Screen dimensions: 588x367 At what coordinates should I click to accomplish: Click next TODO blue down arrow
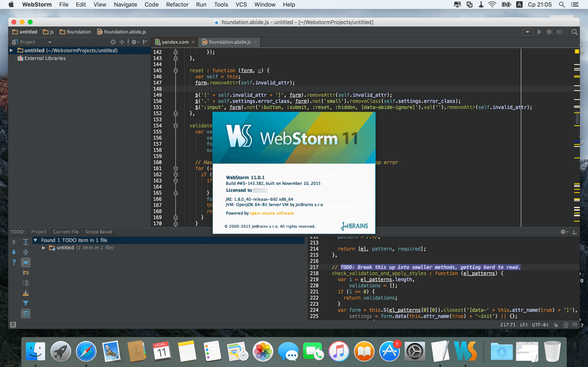click(x=14, y=252)
